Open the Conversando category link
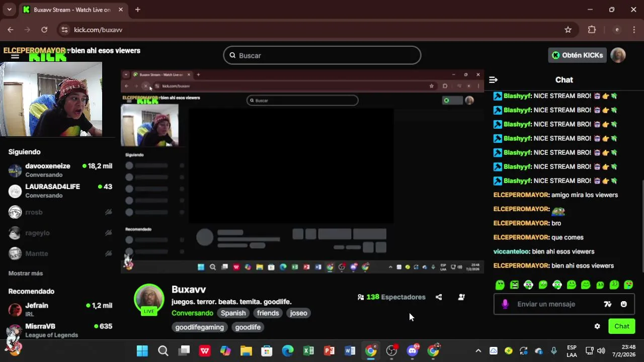644x362 pixels. pos(192,313)
